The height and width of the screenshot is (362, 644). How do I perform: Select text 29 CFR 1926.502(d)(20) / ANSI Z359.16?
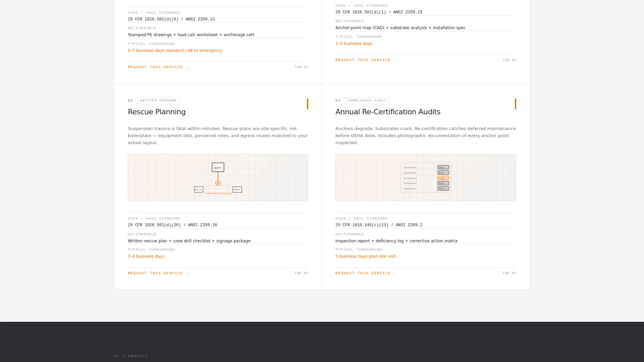pyautogui.click(x=172, y=225)
